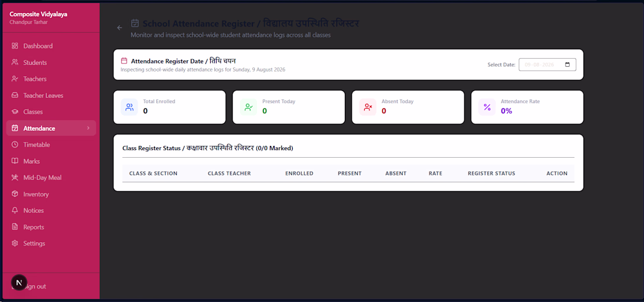Image resolution: width=644 pixels, height=302 pixels.
Task: Click the CLASS & SECTION column header
Action: point(153,174)
